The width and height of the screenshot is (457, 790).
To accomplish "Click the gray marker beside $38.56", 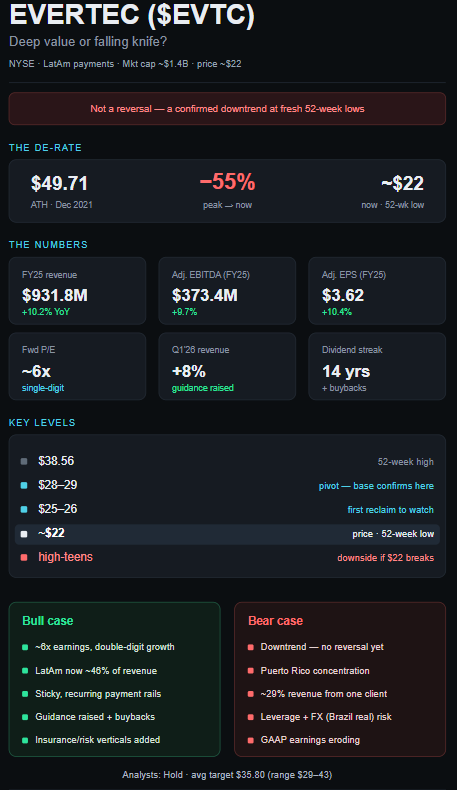I will pyautogui.click(x=24, y=462).
